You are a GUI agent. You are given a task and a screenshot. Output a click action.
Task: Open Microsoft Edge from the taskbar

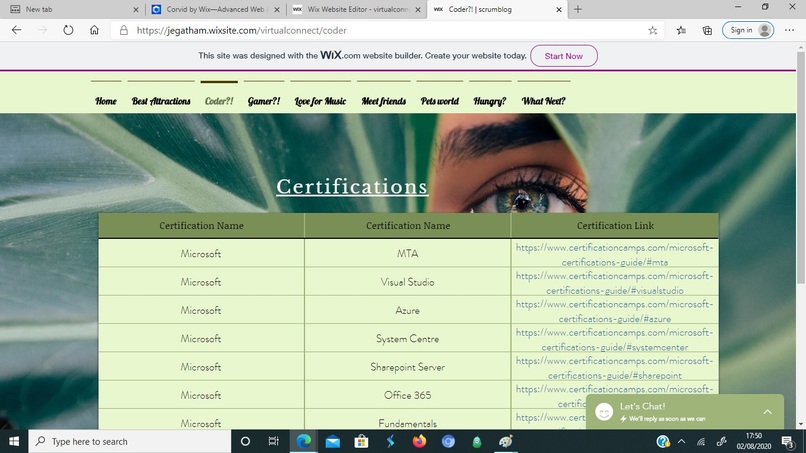[x=303, y=441]
